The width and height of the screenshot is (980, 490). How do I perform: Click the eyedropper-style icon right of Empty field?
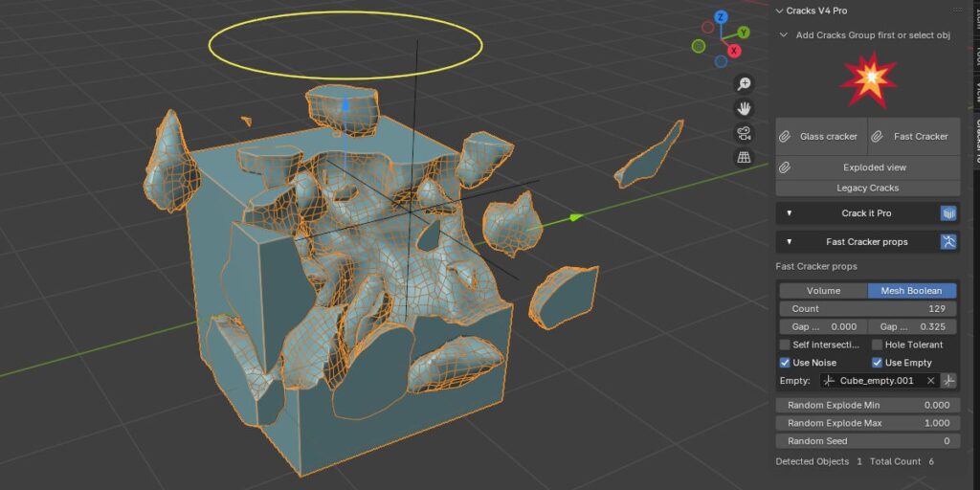point(949,381)
